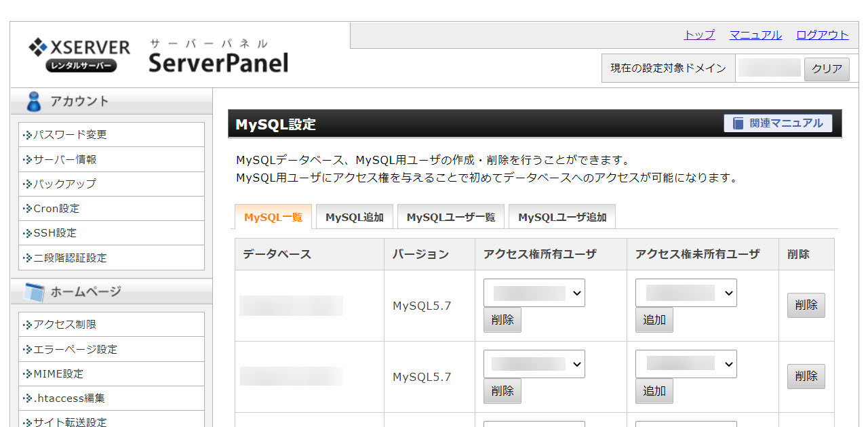Click second row 追加 button
The height and width of the screenshot is (427, 868).
tap(654, 391)
